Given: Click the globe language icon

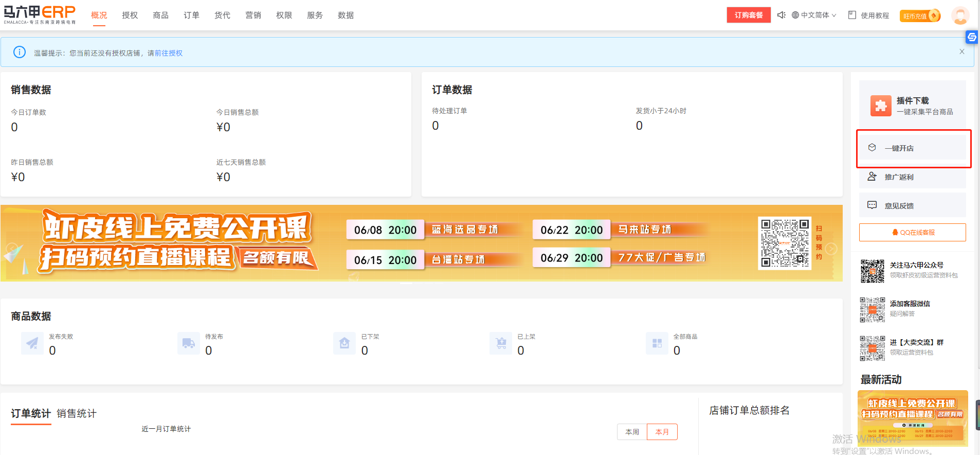Looking at the screenshot, I should pos(795,15).
